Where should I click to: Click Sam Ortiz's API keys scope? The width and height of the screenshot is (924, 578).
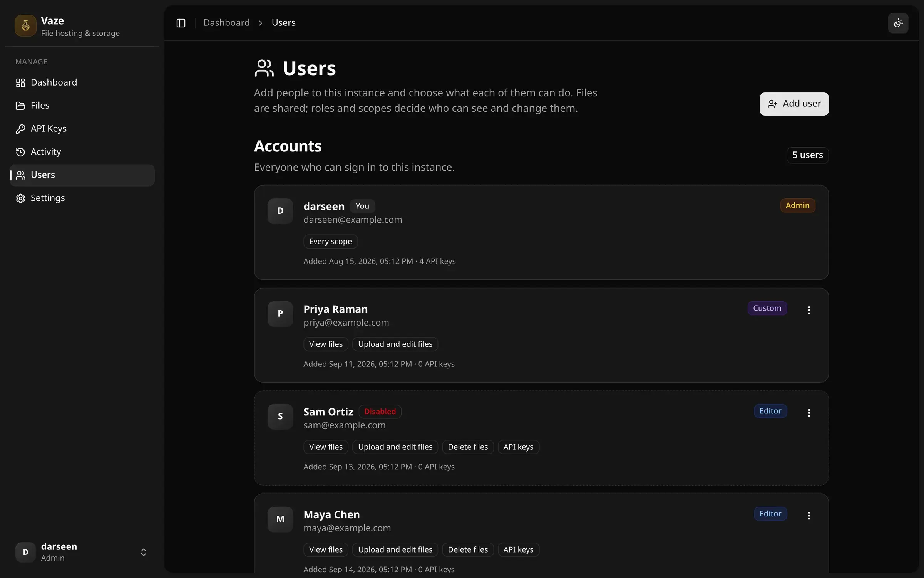click(x=518, y=447)
